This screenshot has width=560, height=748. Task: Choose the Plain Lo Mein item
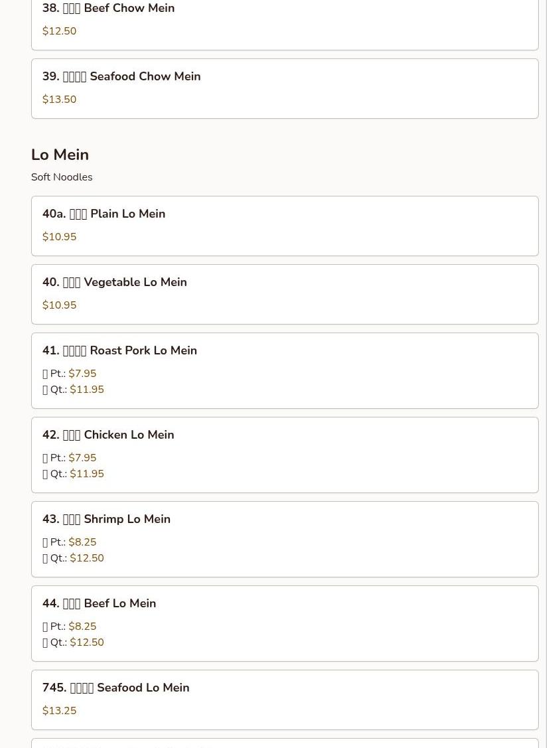(x=285, y=226)
